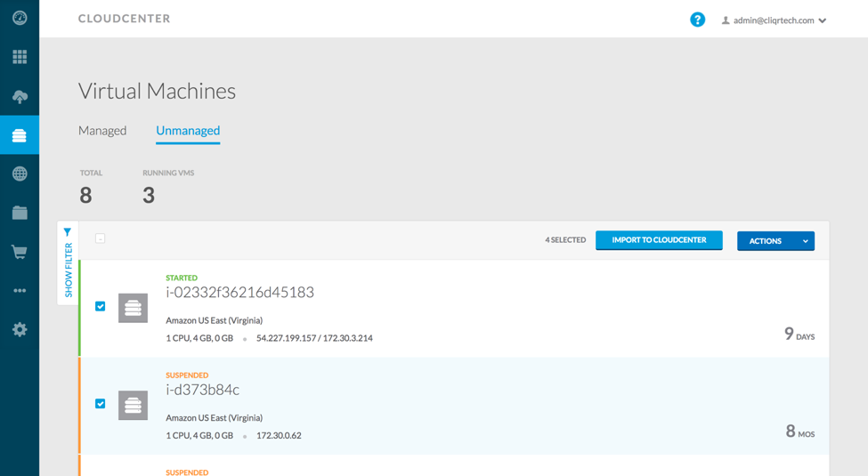Expand the Actions dropdown
Screen dimensions: 868x476
click(775, 241)
